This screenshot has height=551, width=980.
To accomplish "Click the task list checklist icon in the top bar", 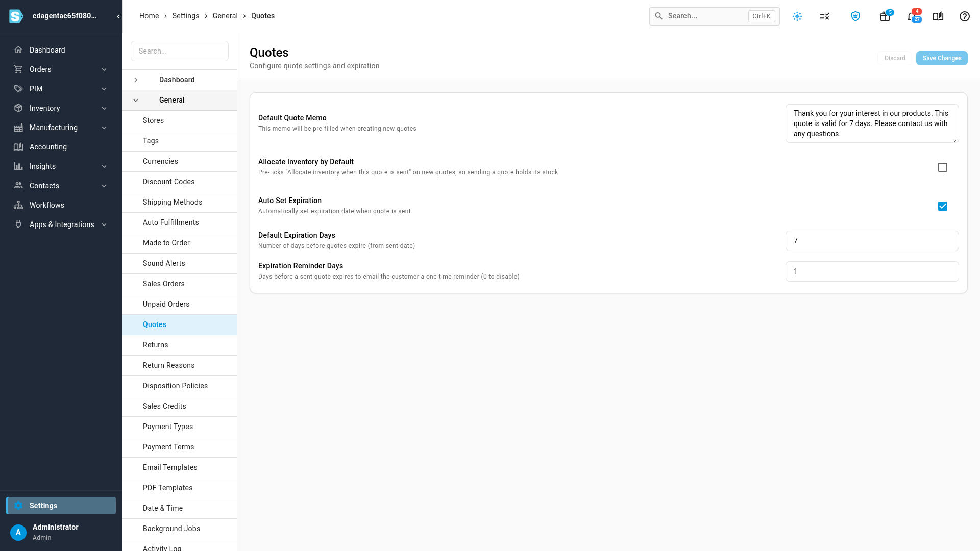I will click(x=825, y=16).
